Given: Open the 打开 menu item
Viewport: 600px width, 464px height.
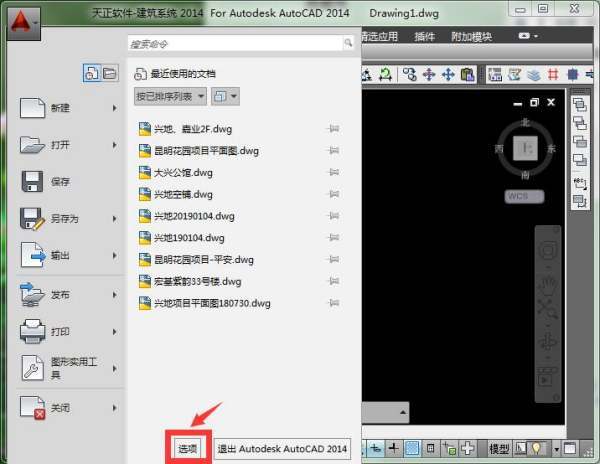Looking at the screenshot, I should [68, 145].
